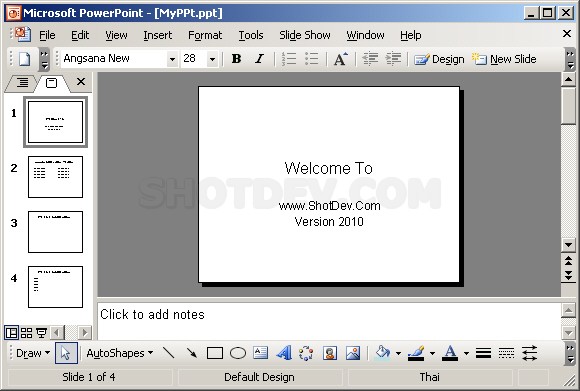Expand the font size 28 dropdown
The height and width of the screenshot is (391, 580).
(x=212, y=59)
